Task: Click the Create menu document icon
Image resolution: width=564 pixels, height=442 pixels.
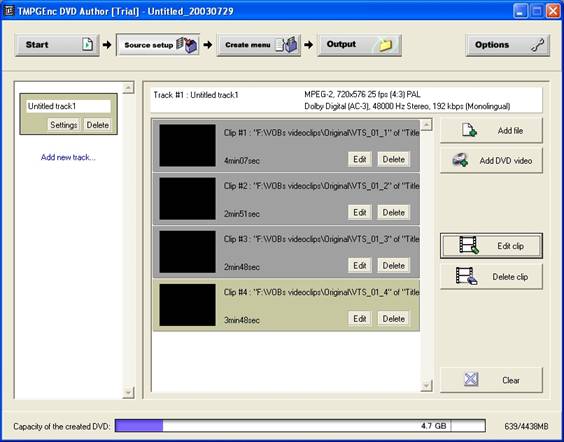Action: (x=287, y=45)
